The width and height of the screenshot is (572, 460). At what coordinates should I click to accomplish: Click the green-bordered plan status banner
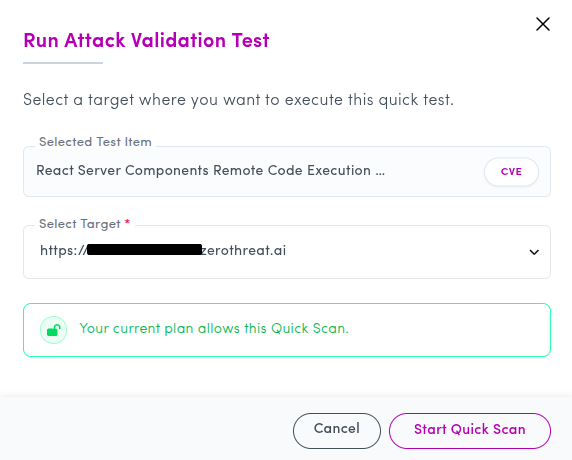coord(287,330)
